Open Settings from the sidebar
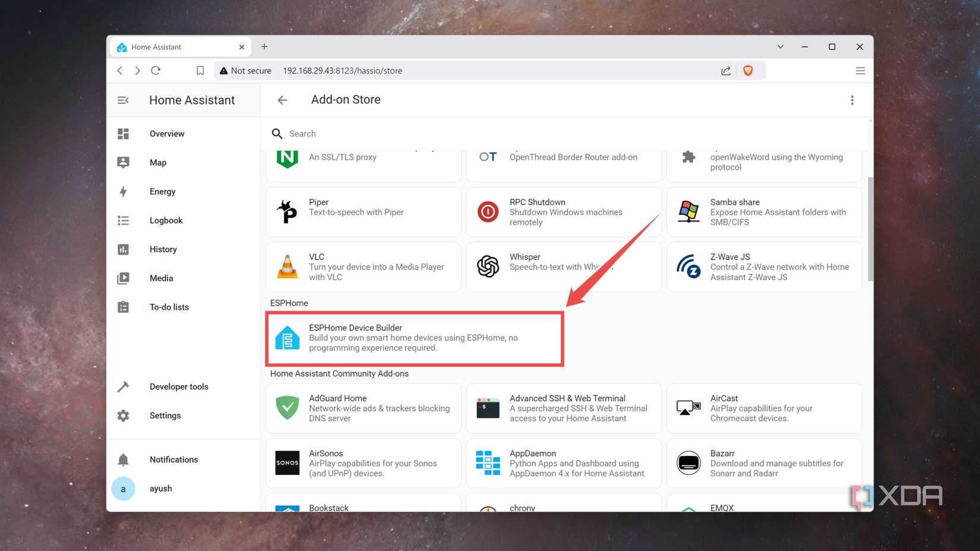Image resolution: width=980 pixels, height=551 pixels. [x=165, y=415]
